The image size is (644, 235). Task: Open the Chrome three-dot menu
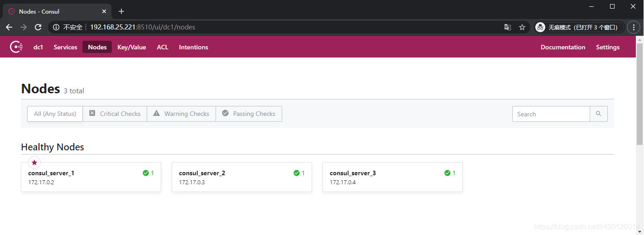pyautogui.click(x=634, y=27)
